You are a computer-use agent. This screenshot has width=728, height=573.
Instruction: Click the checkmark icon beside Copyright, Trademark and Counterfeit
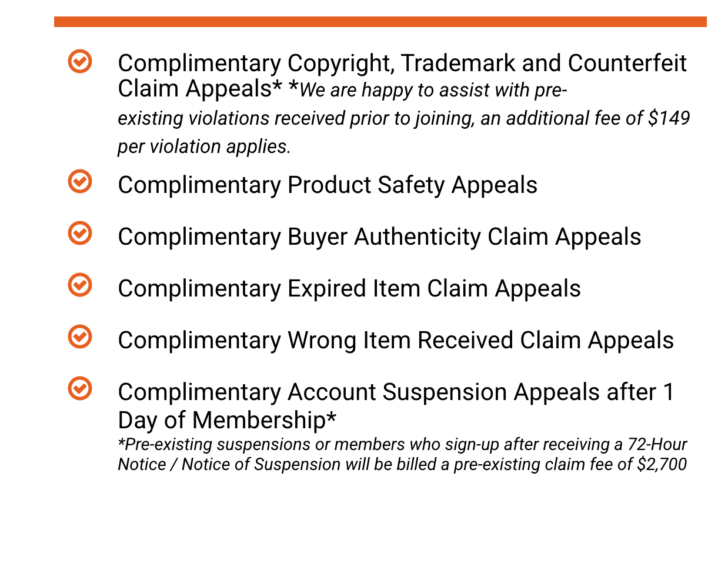(80, 61)
